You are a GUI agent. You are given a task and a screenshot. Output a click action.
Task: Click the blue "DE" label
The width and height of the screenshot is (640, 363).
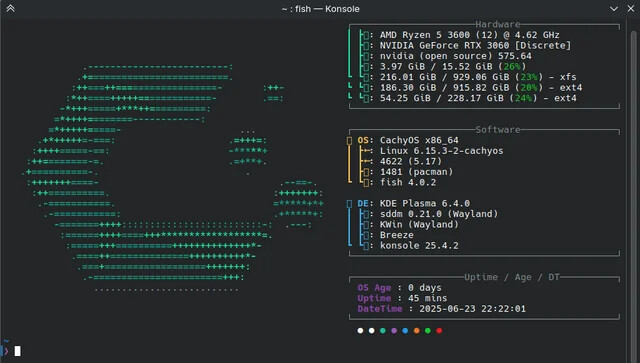coord(363,203)
